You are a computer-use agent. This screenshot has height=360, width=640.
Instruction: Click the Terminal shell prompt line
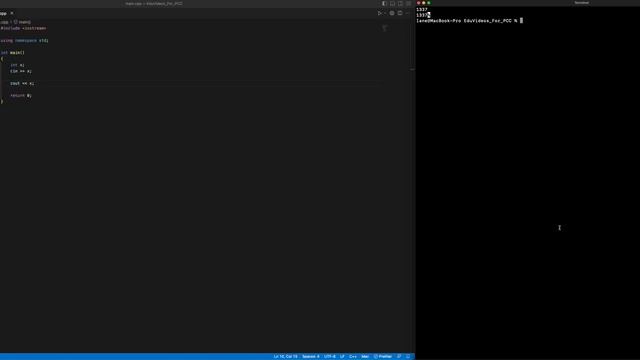pyautogui.click(x=469, y=20)
